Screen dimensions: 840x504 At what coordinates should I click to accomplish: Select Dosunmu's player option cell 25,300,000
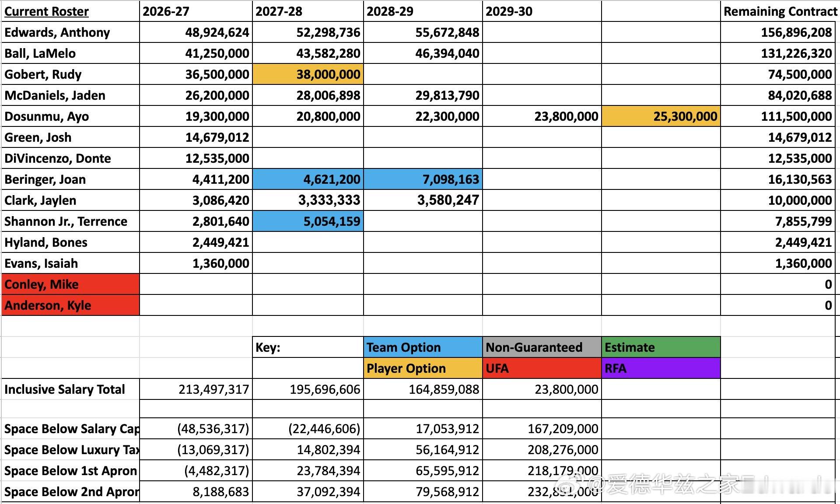[661, 116]
